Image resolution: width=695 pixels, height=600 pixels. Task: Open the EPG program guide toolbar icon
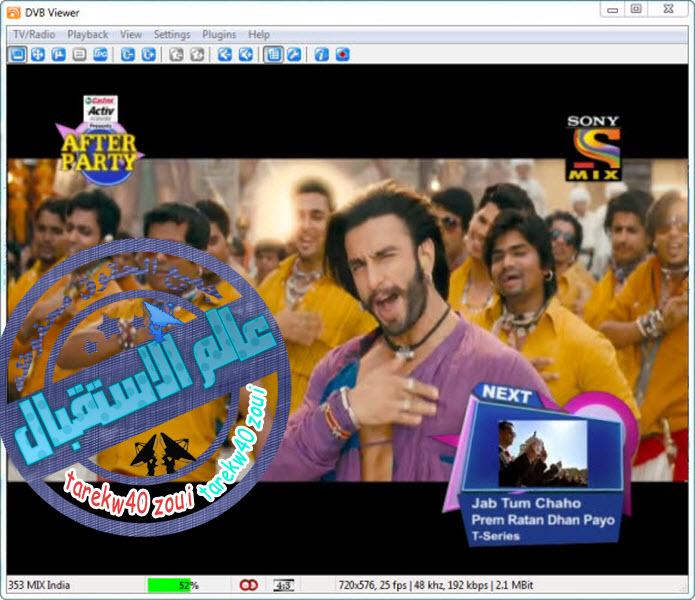(x=101, y=55)
